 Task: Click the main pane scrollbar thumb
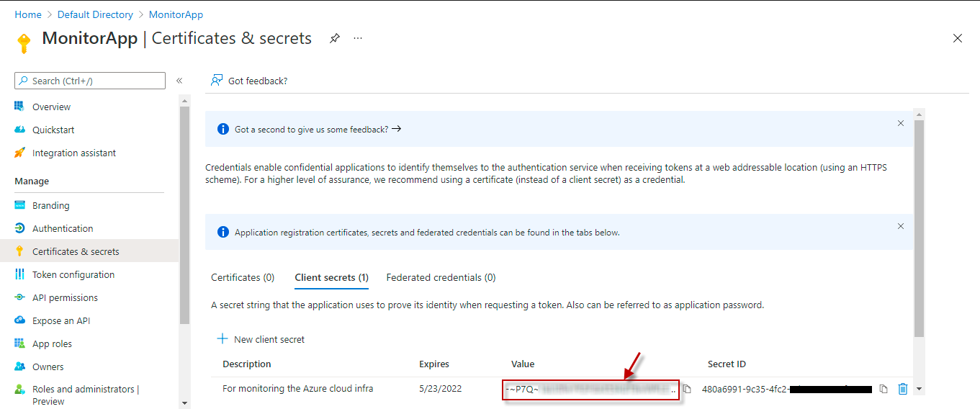pos(918,228)
